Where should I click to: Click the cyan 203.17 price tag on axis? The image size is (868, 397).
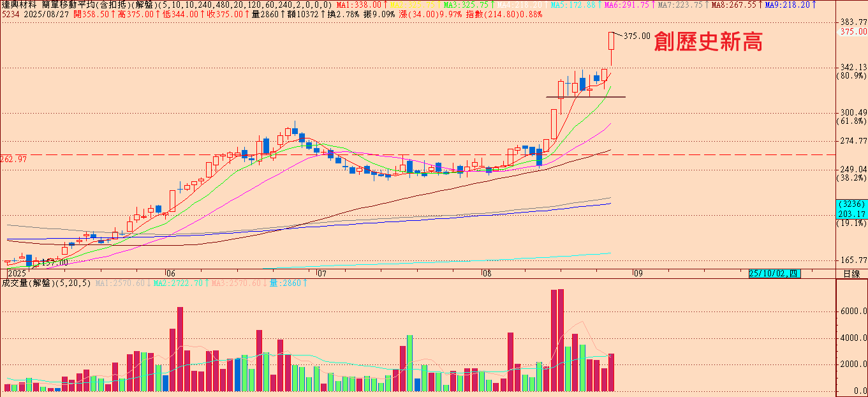pyautogui.click(x=851, y=214)
